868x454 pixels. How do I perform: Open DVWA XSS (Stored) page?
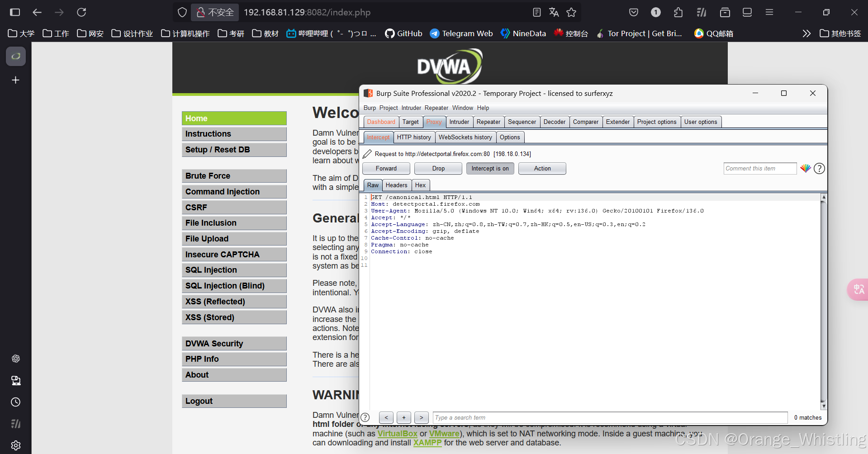coord(234,317)
